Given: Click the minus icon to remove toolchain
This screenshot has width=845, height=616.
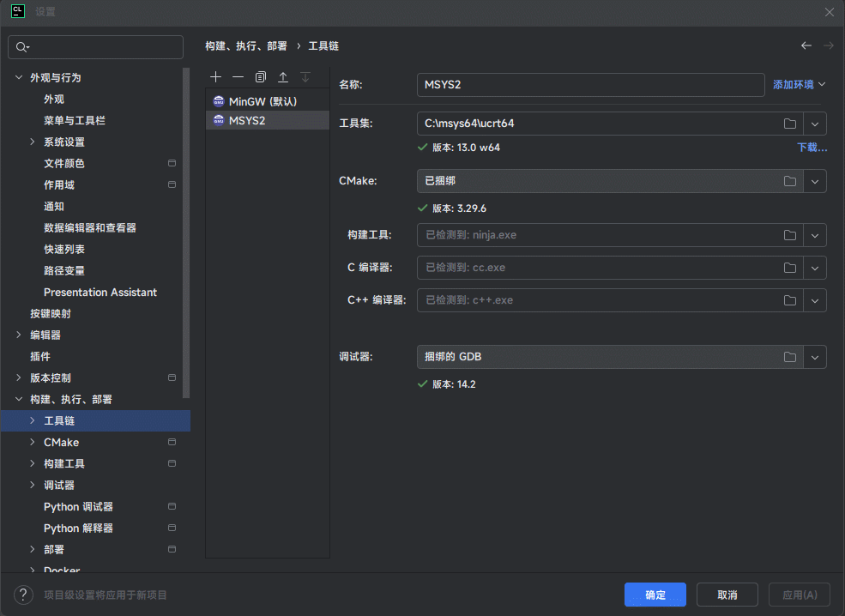Looking at the screenshot, I should (x=238, y=77).
